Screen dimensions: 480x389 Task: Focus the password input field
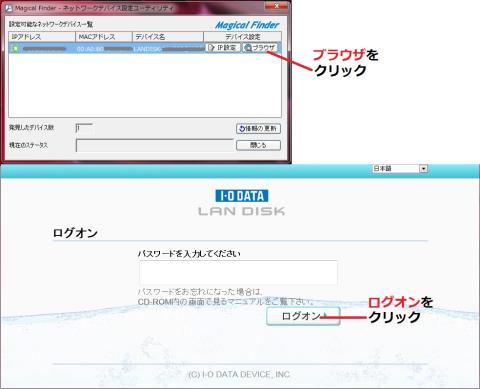pyautogui.click(x=238, y=273)
